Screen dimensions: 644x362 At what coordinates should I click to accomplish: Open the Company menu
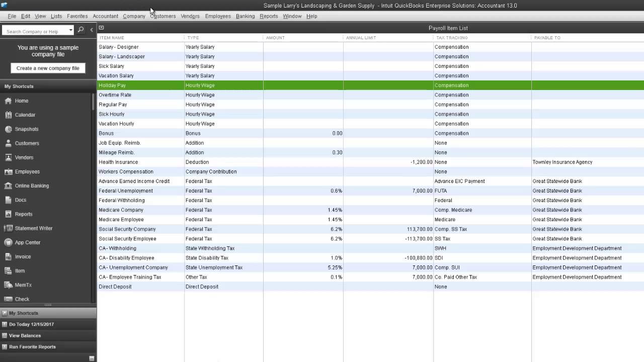click(x=134, y=16)
